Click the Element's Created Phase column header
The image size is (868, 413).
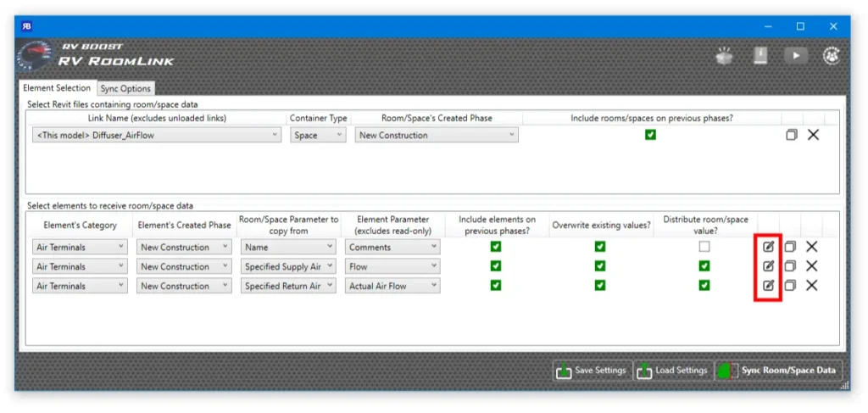(x=184, y=226)
